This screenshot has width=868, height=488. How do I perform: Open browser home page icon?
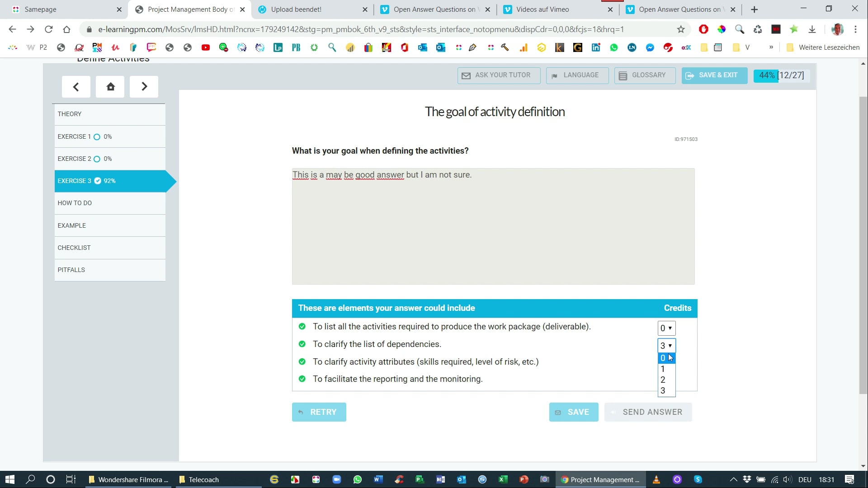coord(66,29)
